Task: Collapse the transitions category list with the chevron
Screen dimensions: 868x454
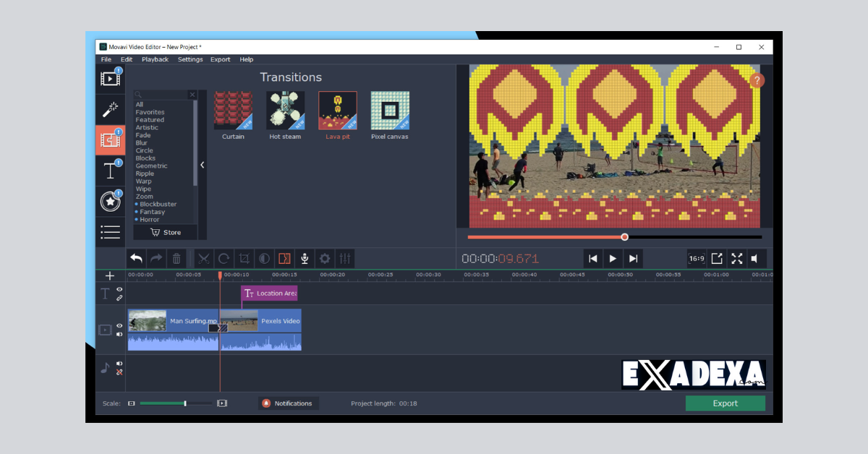Action: (202, 164)
